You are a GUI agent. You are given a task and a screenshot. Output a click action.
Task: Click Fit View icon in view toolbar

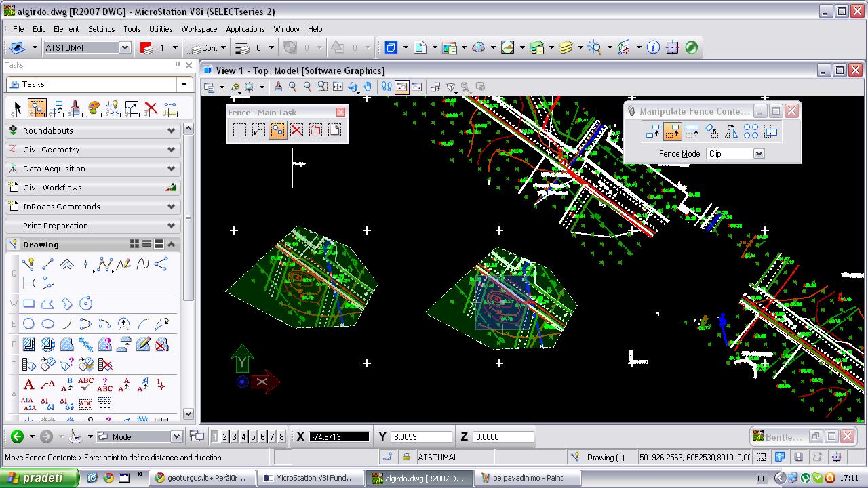tap(338, 87)
